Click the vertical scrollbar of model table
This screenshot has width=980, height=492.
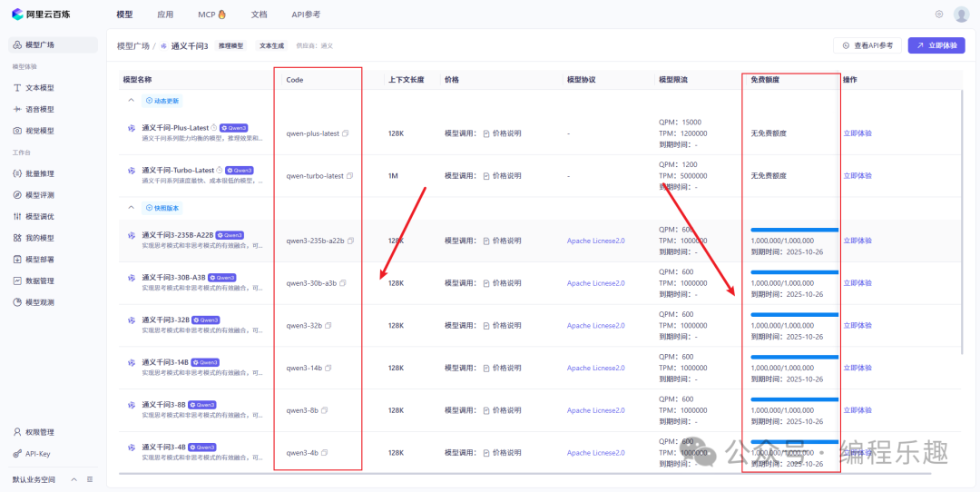[962, 221]
